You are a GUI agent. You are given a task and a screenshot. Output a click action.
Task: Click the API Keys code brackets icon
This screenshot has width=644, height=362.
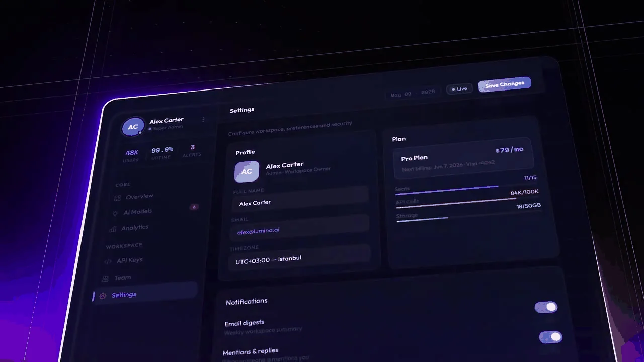(x=108, y=261)
